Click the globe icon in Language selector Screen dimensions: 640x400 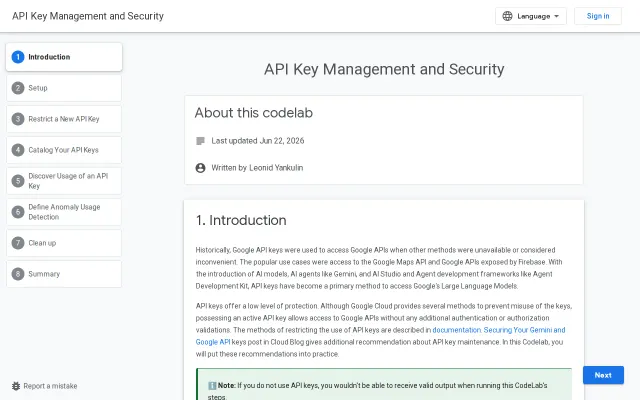(x=507, y=16)
